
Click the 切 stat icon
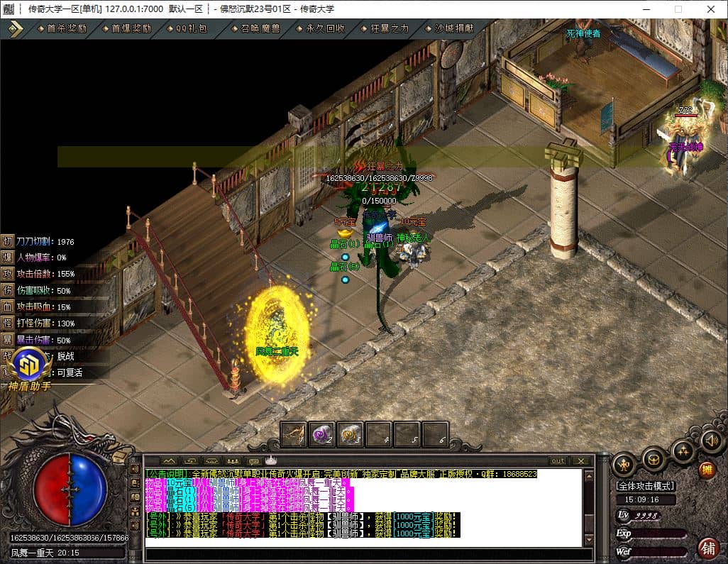[7, 241]
